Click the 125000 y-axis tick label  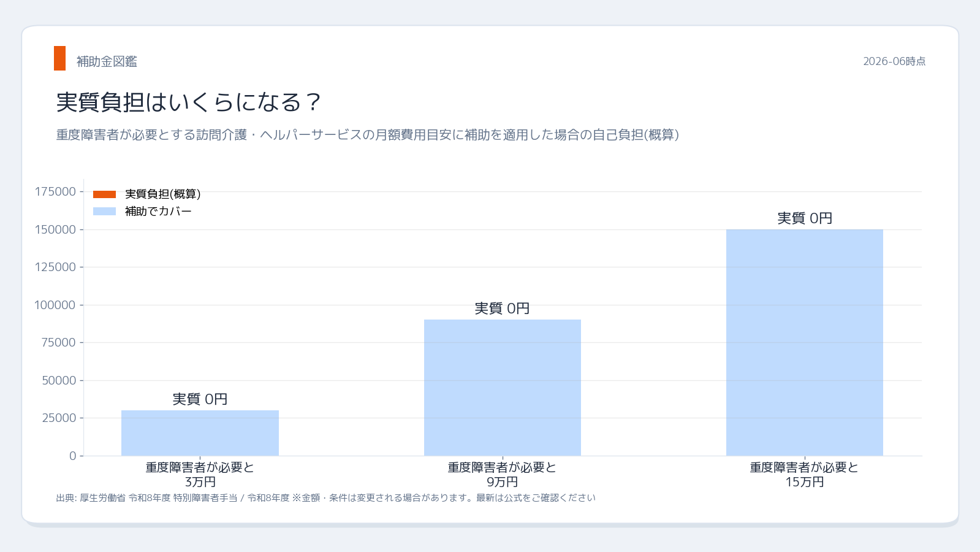(x=55, y=267)
